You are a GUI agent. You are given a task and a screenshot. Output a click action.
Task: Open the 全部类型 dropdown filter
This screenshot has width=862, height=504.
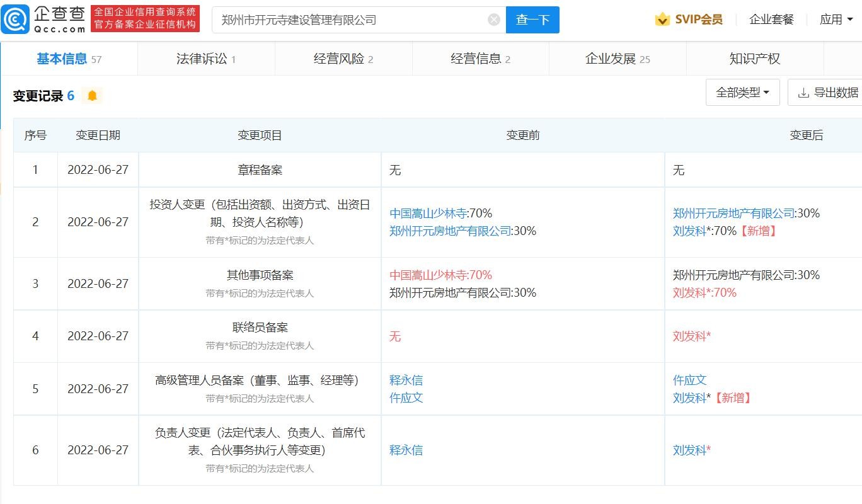click(743, 93)
